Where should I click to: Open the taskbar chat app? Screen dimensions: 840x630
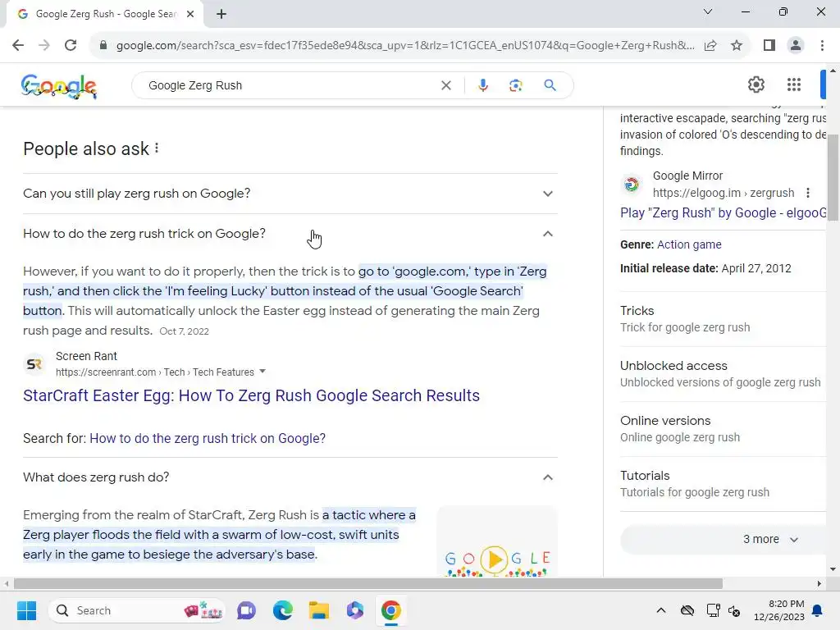(x=246, y=610)
